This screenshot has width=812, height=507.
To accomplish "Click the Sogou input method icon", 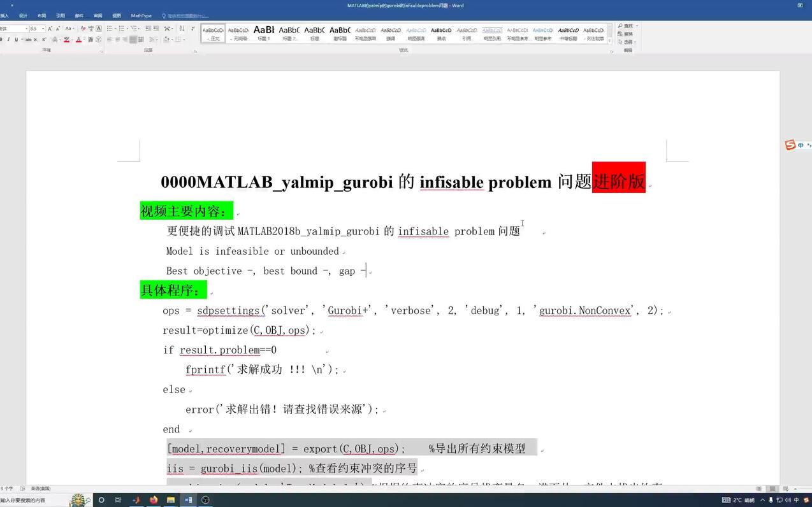I will pos(790,145).
